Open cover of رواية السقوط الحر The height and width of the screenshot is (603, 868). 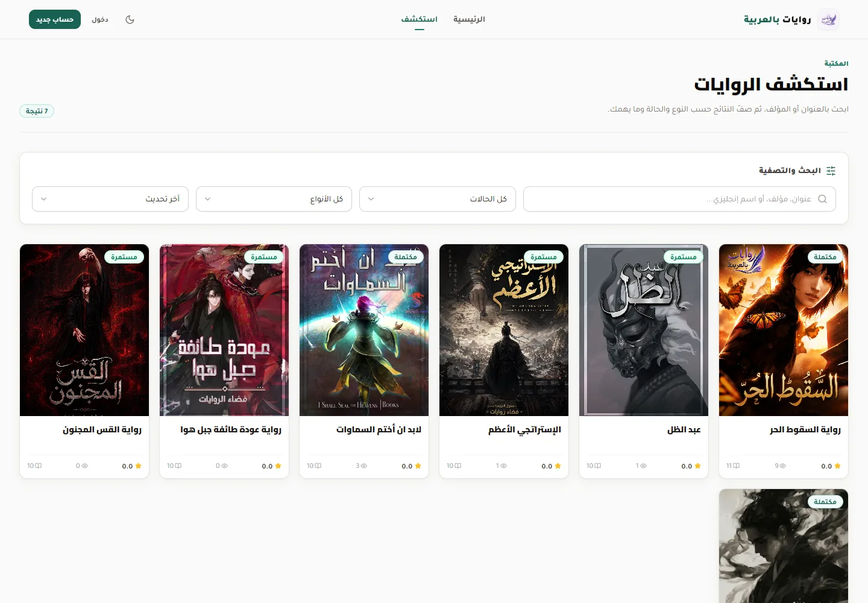coord(784,330)
